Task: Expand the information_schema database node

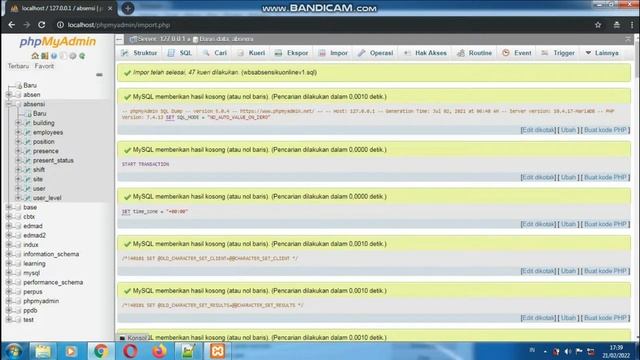Action: click(x=9, y=254)
